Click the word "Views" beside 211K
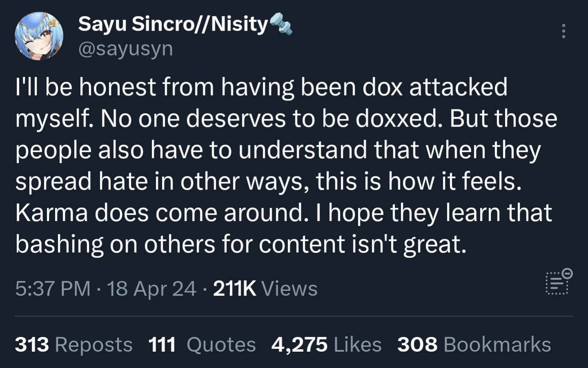Screen dimensions: 588x368 click(289, 289)
